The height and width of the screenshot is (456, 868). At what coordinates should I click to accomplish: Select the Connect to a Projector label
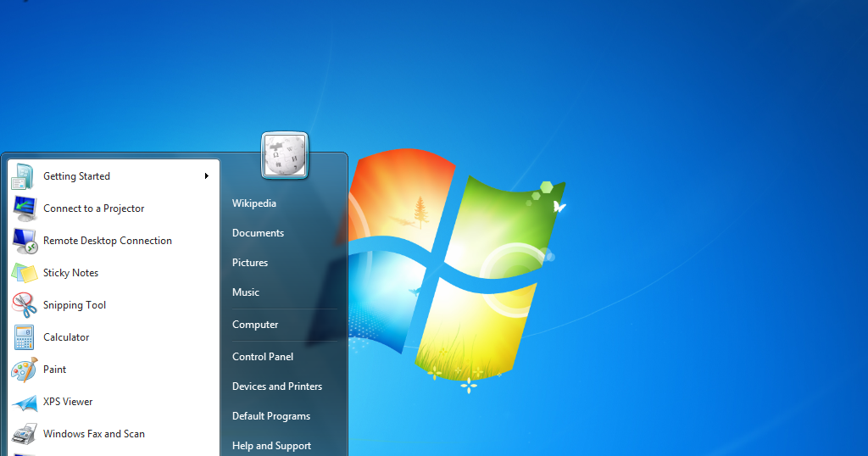(x=93, y=209)
